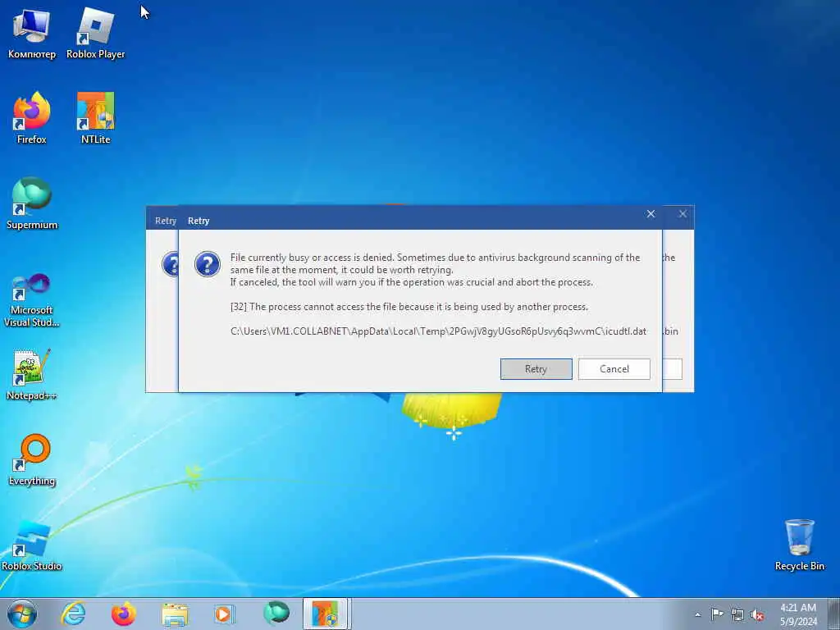This screenshot has width=840, height=630.
Task: Open the Firefox desktop shortcut
Action: 32,119
